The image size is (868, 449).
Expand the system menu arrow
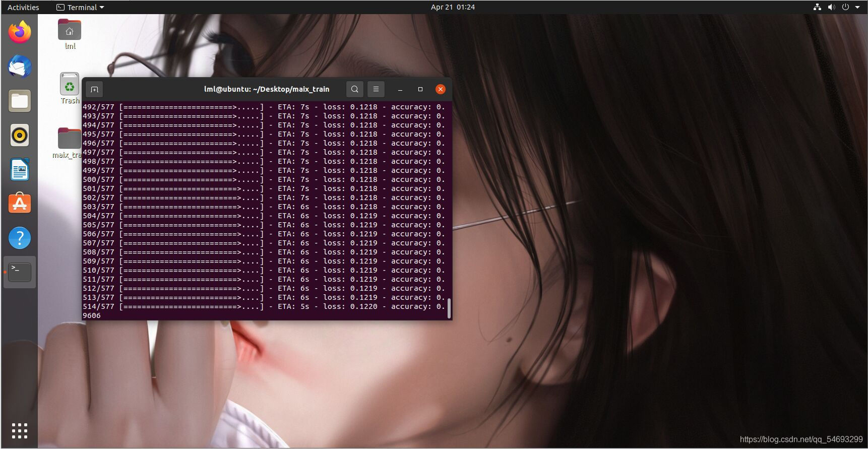(x=857, y=7)
